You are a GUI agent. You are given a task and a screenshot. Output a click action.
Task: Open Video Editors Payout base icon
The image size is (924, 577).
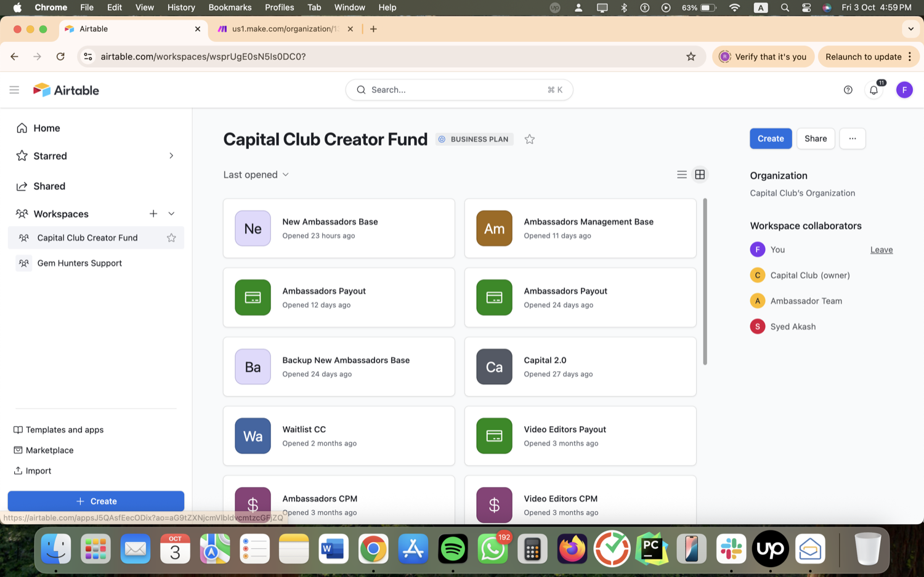pos(494,436)
